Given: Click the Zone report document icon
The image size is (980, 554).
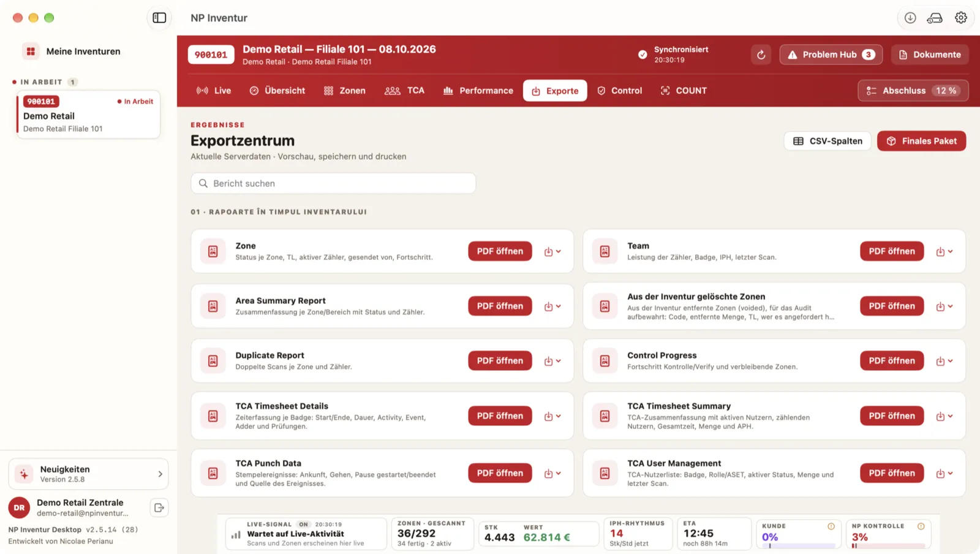Looking at the screenshot, I should pyautogui.click(x=213, y=251).
